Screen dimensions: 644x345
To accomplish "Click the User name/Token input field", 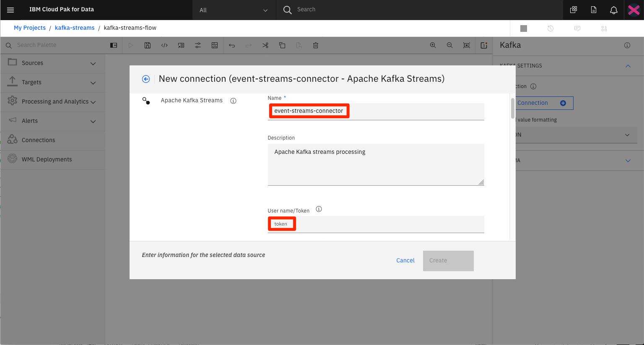I will 376,224.
